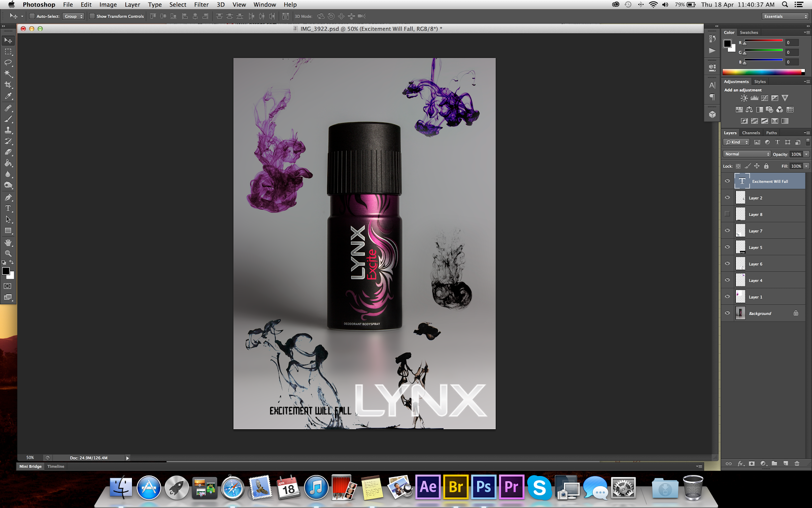812x508 pixels.
Task: Select the Clone Stamp tool
Action: coord(8,131)
